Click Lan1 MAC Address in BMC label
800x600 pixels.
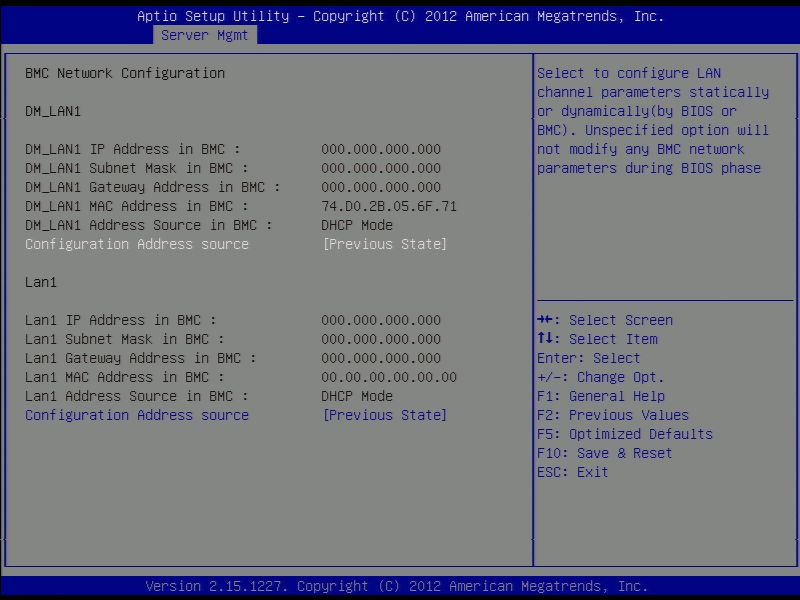click(x=124, y=378)
